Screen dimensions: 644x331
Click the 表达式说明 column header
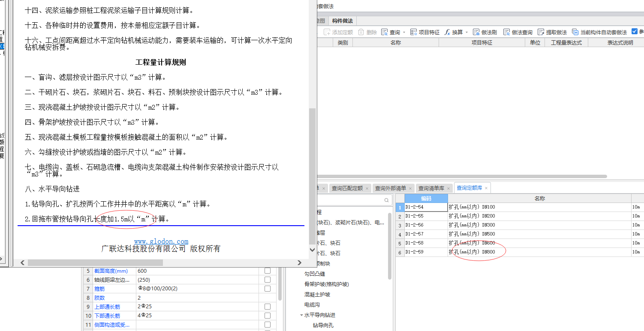click(x=620, y=43)
